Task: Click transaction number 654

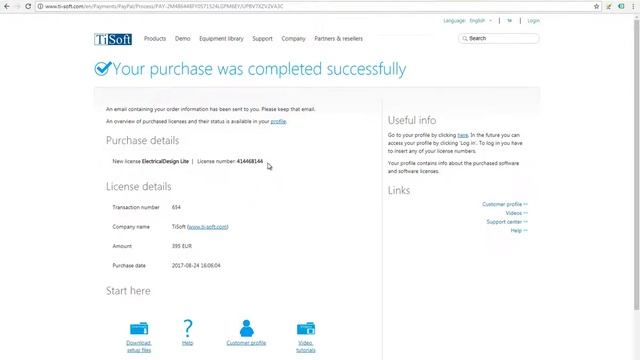Action: point(176,207)
